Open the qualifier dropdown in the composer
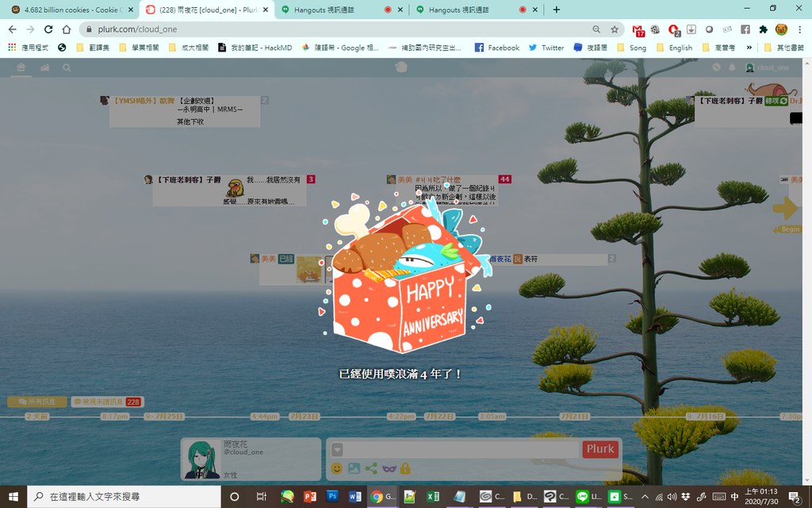Viewport: 812px width, 508px height. pos(337,449)
